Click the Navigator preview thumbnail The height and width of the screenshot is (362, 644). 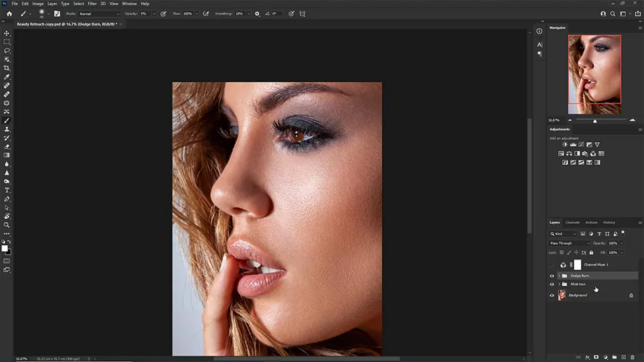pos(594,74)
